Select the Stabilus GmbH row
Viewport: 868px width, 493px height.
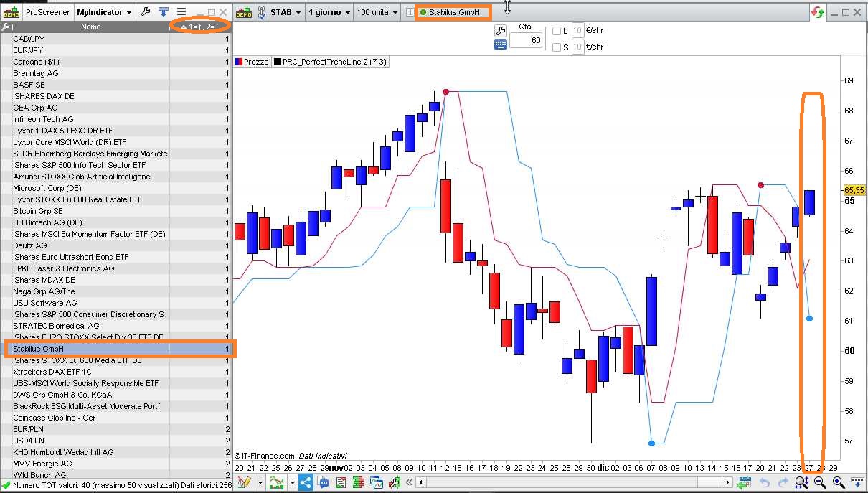(x=116, y=349)
